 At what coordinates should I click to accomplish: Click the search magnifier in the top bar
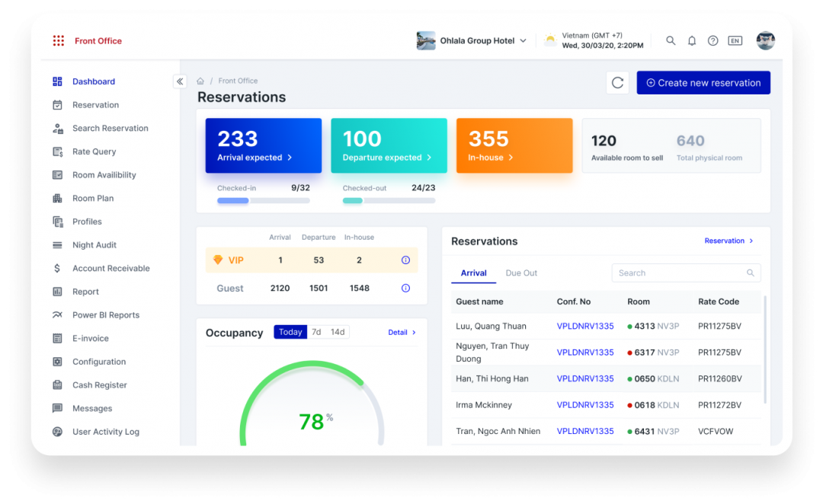[x=670, y=40]
